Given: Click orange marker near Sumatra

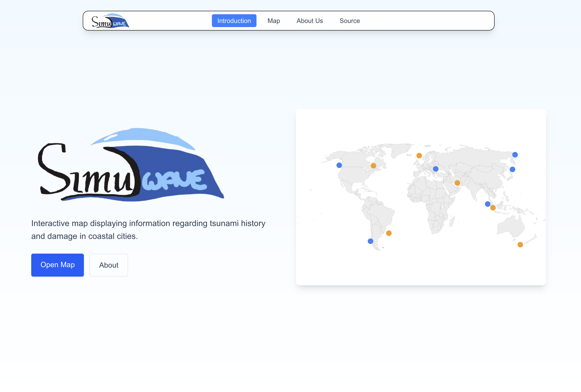Looking at the screenshot, I should coord(493,207).
